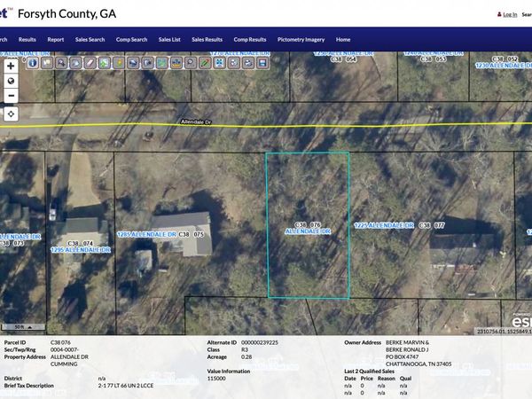The width and height of the screenshot is (532, 399).
Task: Click the Sec/Twp/Rng value 0004-0007-
Action: 65,349
